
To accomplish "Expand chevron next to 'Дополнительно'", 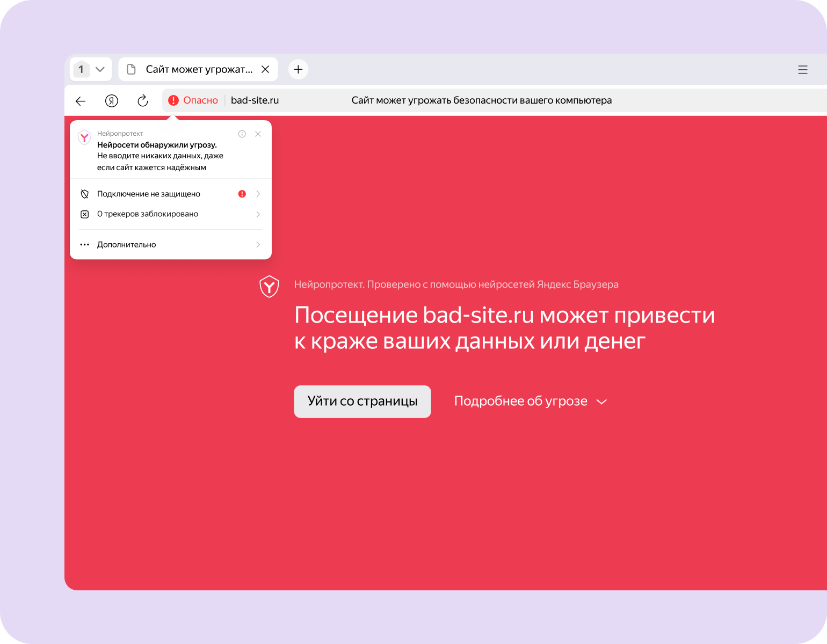I will coord(258,245).
